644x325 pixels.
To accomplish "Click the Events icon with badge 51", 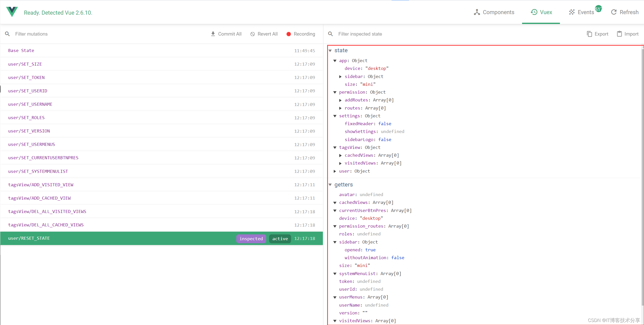I will [x=572, y=12].
